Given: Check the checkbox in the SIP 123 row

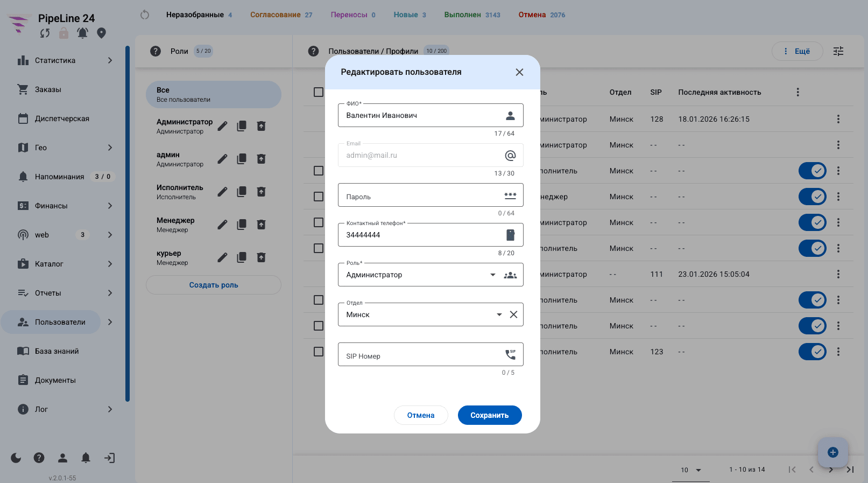Looking at the screenshot, I should (319, 352).
